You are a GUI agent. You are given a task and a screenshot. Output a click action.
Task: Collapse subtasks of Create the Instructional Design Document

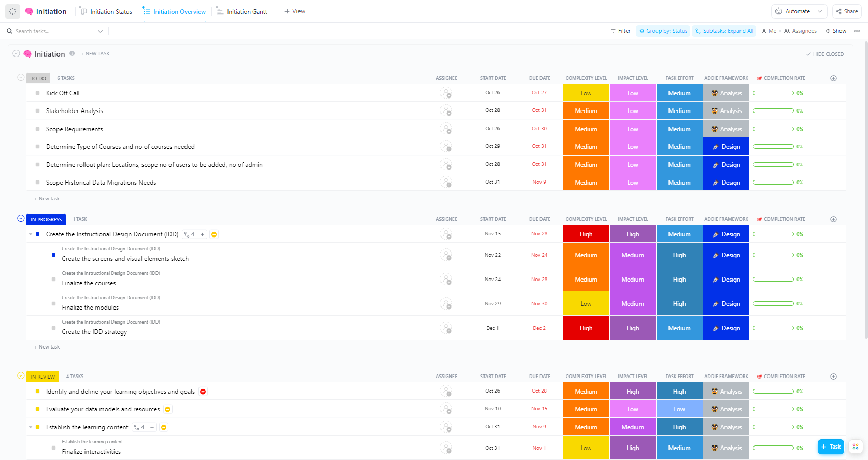pos(31,234)
